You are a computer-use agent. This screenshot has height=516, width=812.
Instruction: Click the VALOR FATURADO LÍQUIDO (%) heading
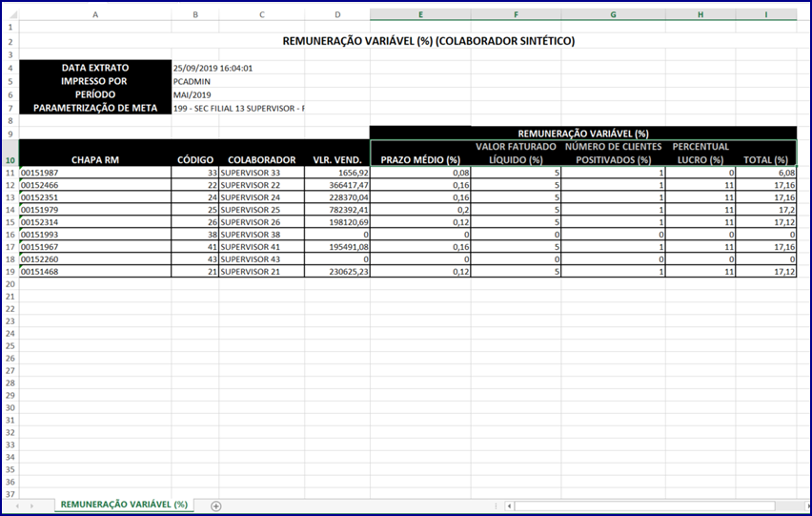pos(516,154)
